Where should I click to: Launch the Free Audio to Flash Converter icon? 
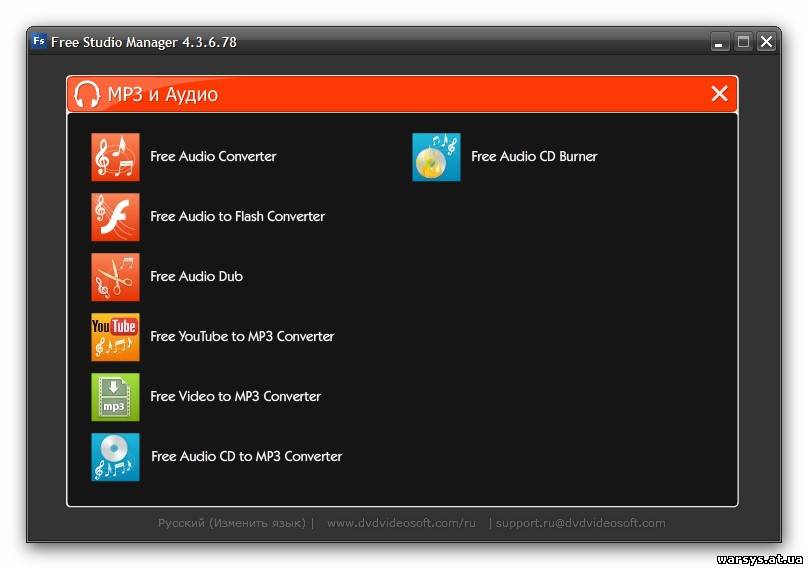(115, 217)
